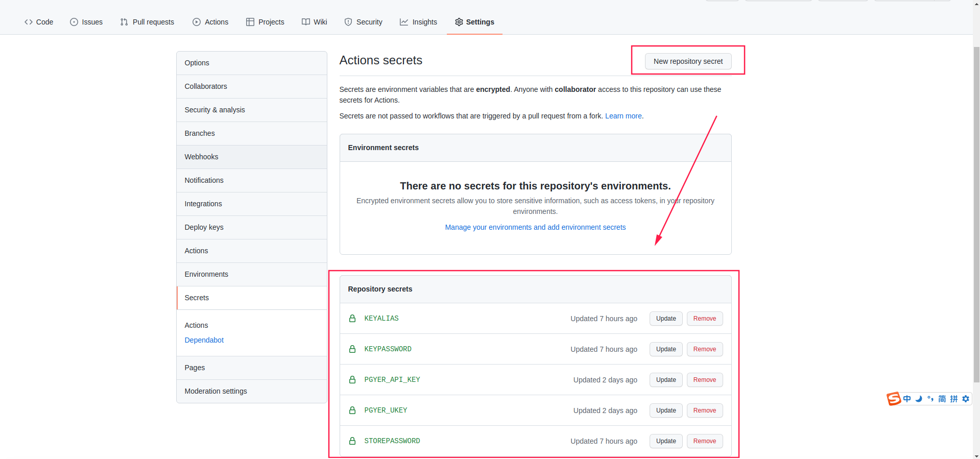Click the New repository secret button
980x459 pixels.
[x=688, y=61]
